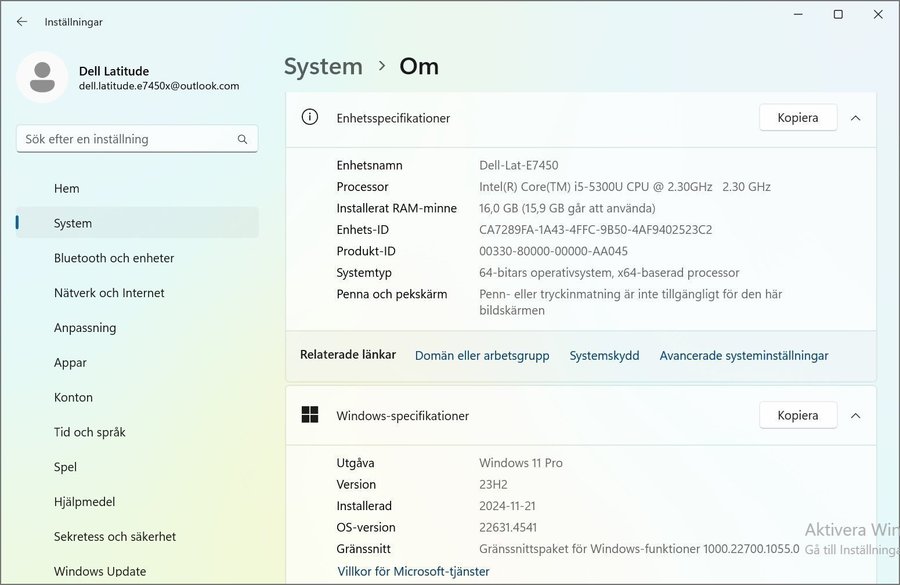
Task: Click the install date 2024-11-21
Action: point(507,506)
